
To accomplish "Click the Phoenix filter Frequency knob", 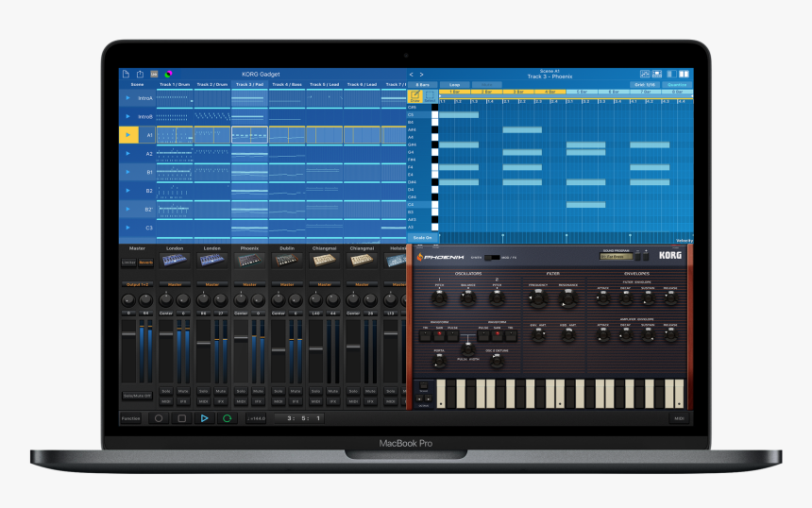I will [538, 298].
